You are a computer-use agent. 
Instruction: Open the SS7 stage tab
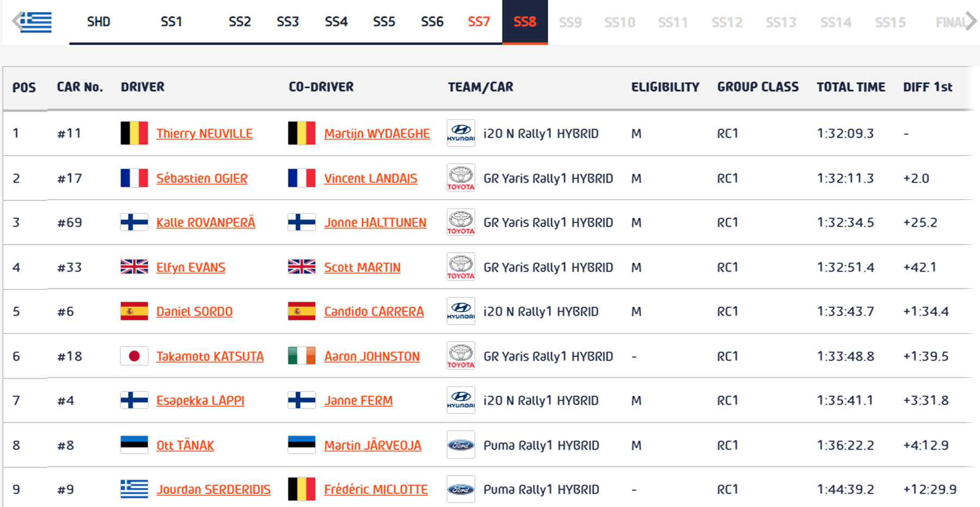point(479,22)
